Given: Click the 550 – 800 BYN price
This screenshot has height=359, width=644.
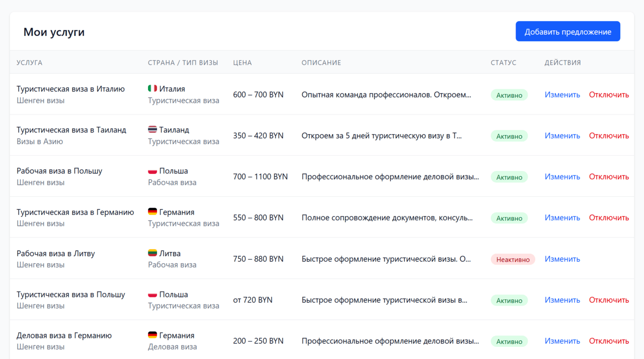Looking at the screenshot, I should click(258, 218).
